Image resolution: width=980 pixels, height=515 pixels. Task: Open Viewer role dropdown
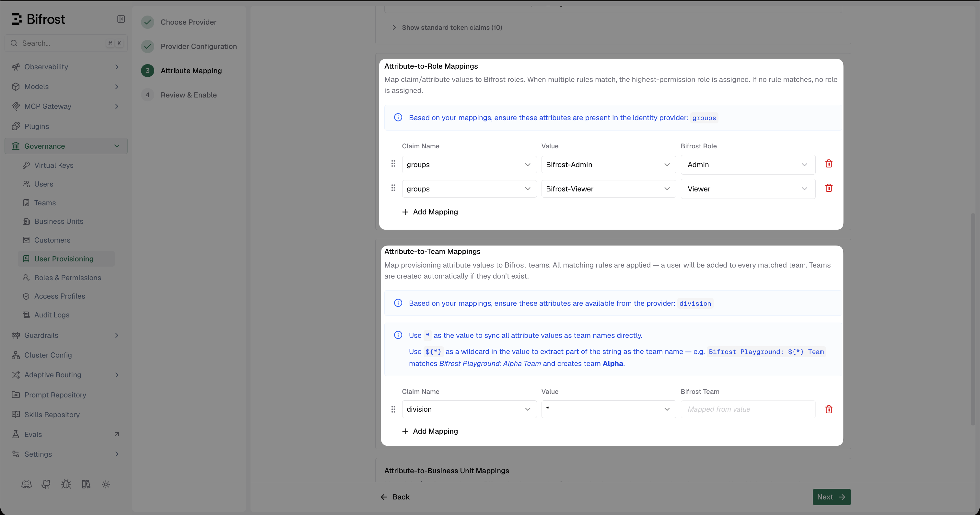pos(748,189)
